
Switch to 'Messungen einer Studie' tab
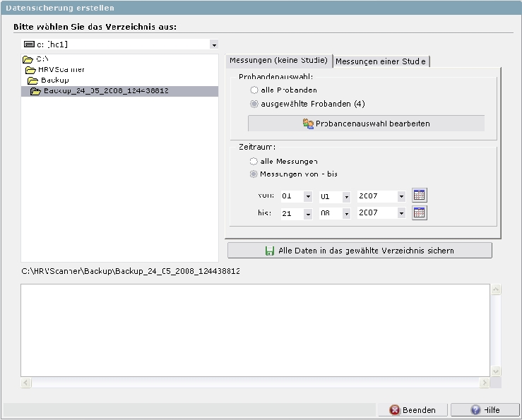[381, 61]
